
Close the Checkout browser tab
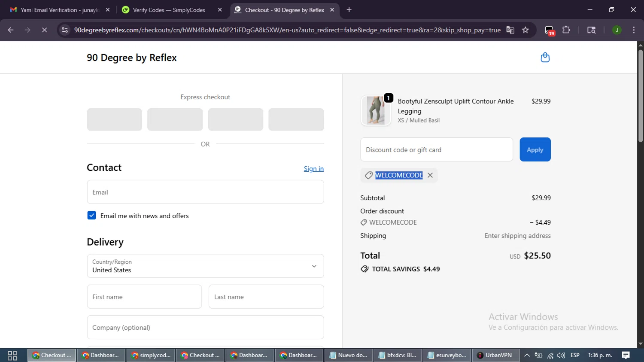coord(332,10)
